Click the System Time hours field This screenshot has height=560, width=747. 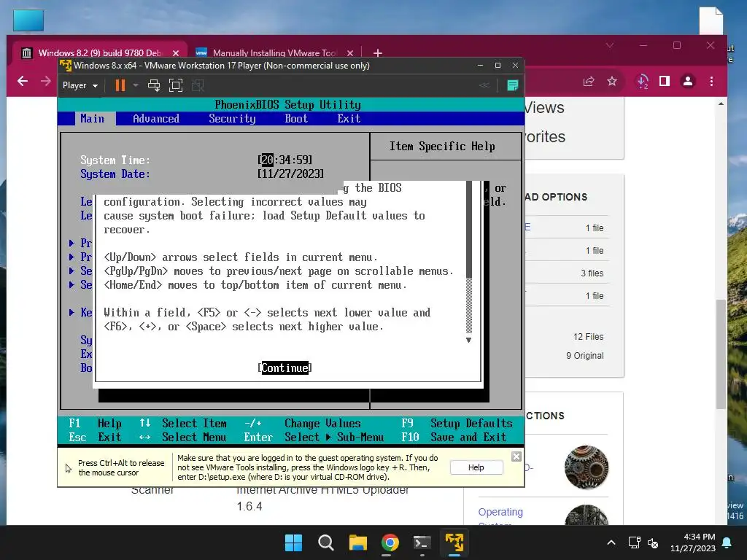267,160
